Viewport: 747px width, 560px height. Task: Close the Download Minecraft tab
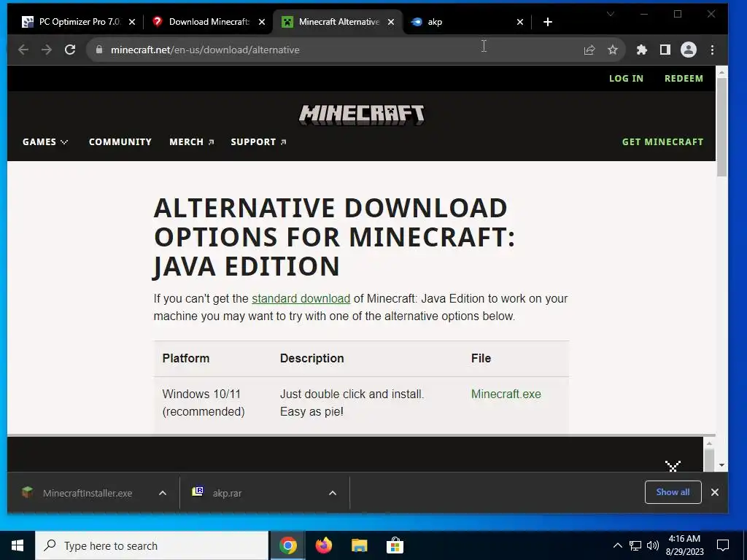click(262, 22)
